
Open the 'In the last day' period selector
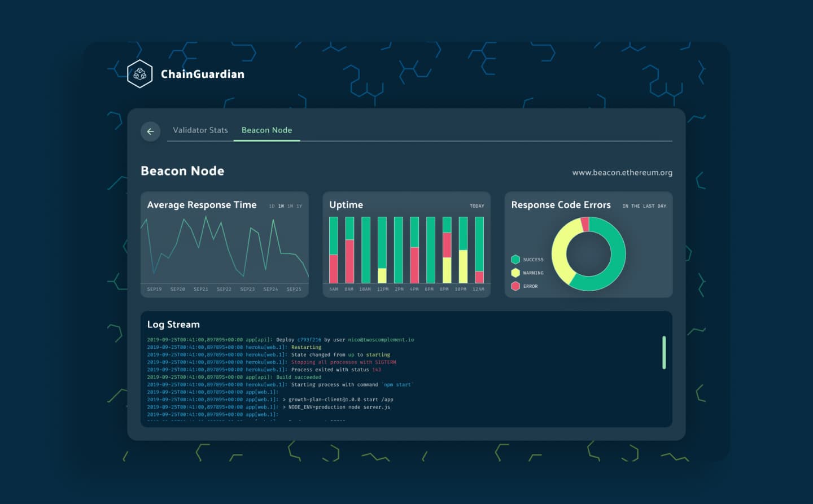pyautogui.click(x=644, y=206)
